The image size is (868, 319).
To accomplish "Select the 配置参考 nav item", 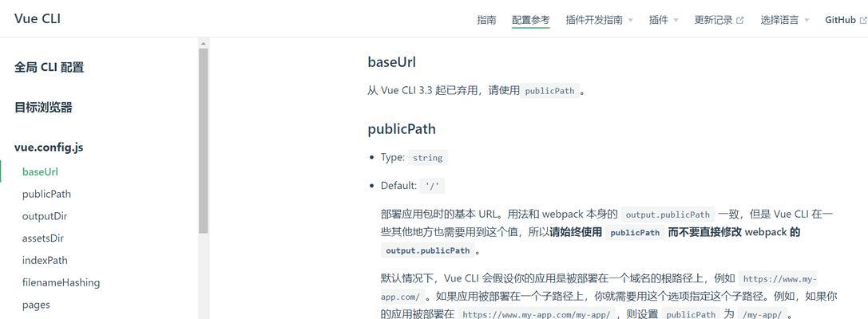I will click(531, 20).
